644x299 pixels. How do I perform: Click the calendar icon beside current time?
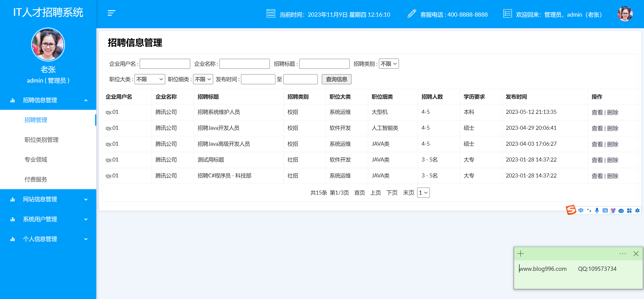(x=271, y=13)
